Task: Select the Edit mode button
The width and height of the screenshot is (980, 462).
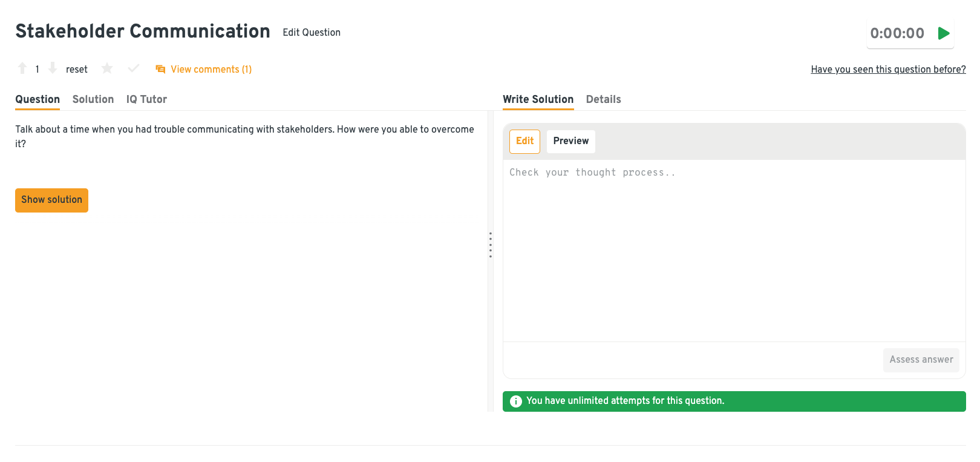Action: click(x=524, y=141)
